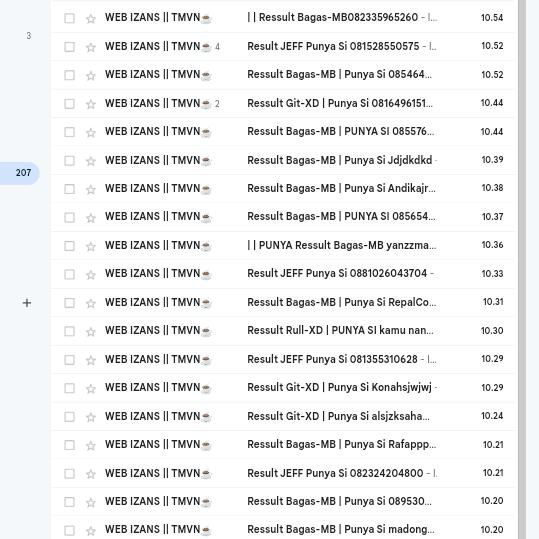Star the Result JEFF 081528550575 email
539x539 pixels.
tap(91, 47)
